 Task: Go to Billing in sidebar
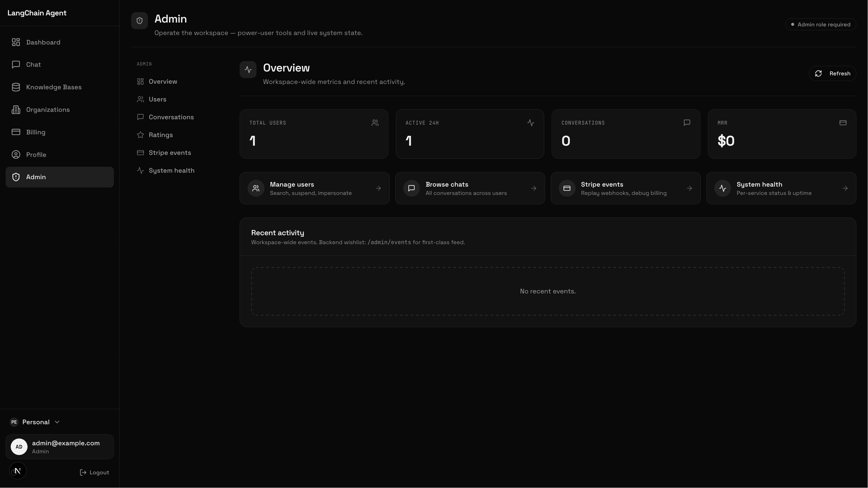[60, 132]
